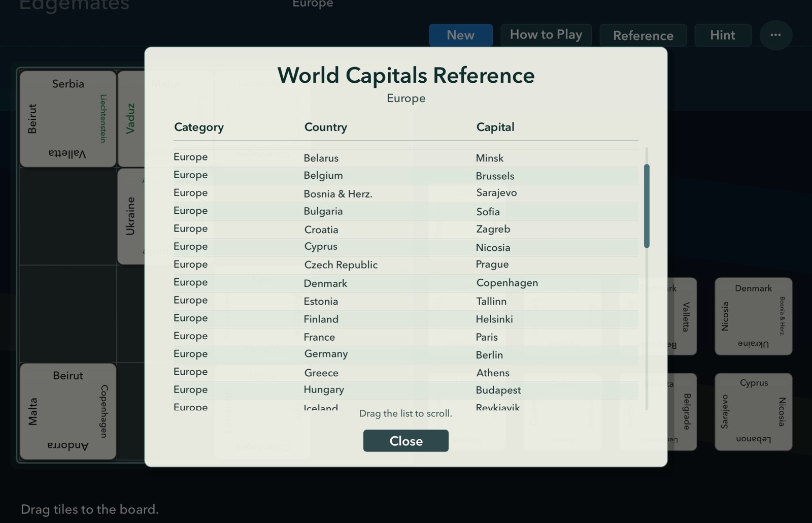Select the Serbia tile on the board
The height and width of the screenshot is (523, 812).
coord(67,117)
